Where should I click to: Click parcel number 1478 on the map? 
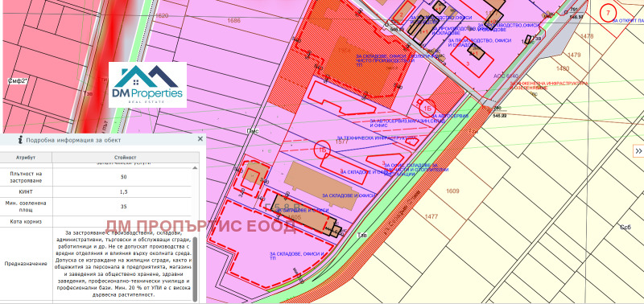[x=588, y=36]
